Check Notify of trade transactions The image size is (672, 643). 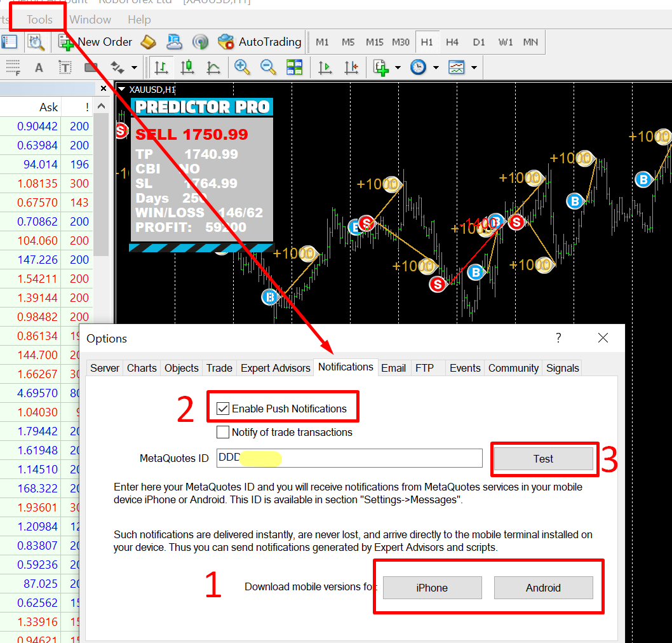(x=223, y=432)
